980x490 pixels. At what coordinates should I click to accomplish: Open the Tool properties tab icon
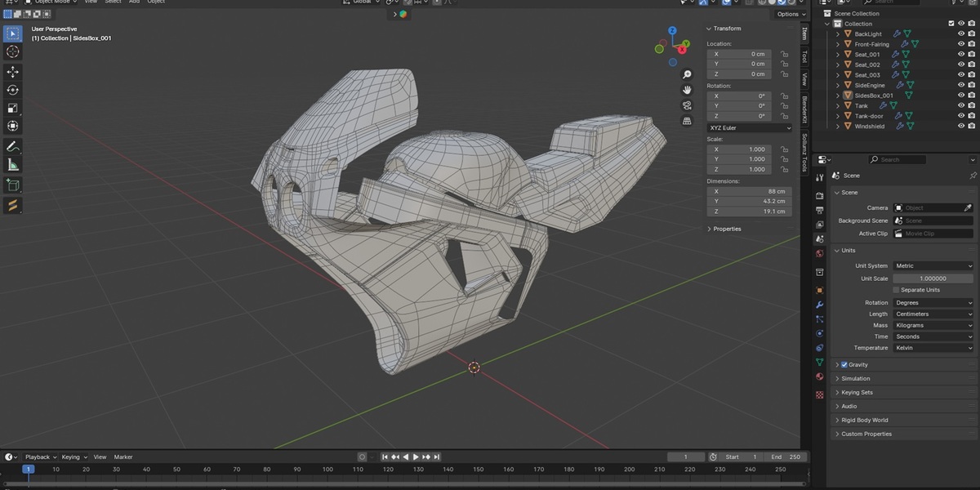(820, 177)
